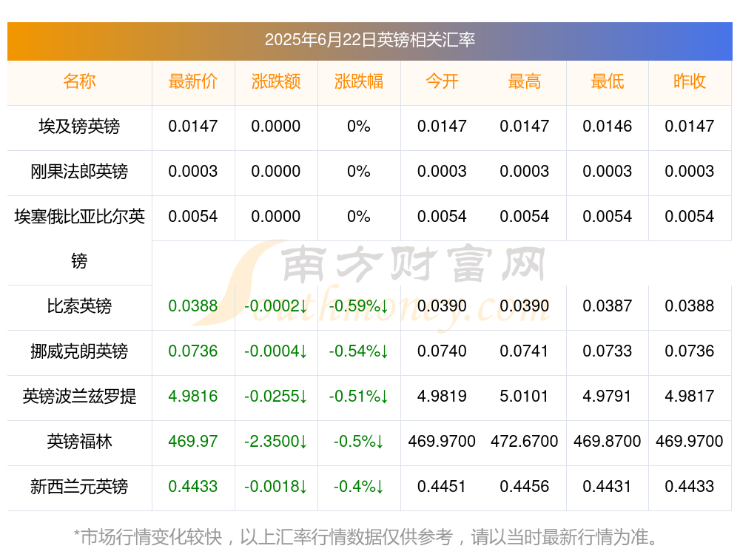Image resolution: width=740 pixels, height=560 pixels.
Task: Click change amount -0.0002↓
Action: pyautogui.click(x=275, y=306)
